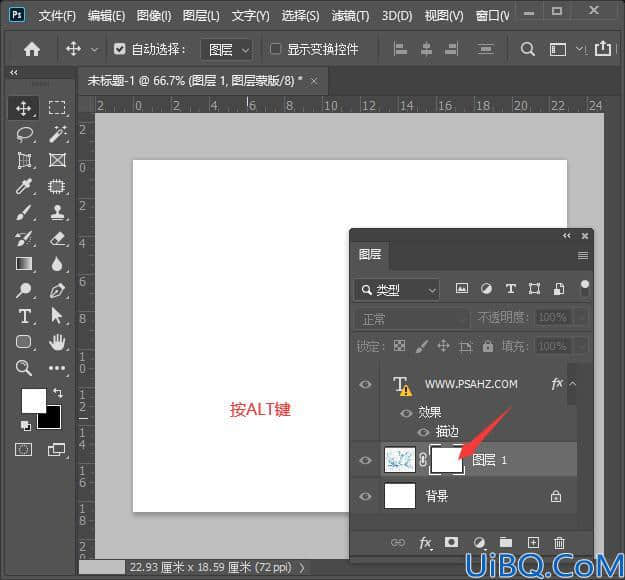The width and height of the screenshot is (625, 580).
Task: Select the Path Selection arrow tool
Action: tap(57, 316)
